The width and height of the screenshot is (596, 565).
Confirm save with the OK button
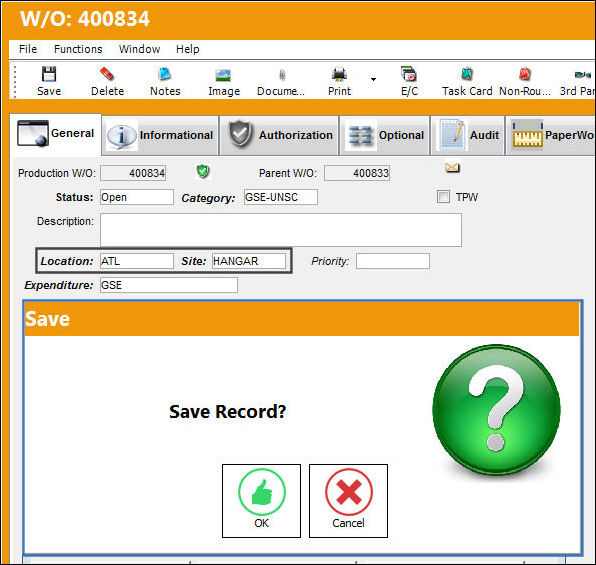[262, 501]
